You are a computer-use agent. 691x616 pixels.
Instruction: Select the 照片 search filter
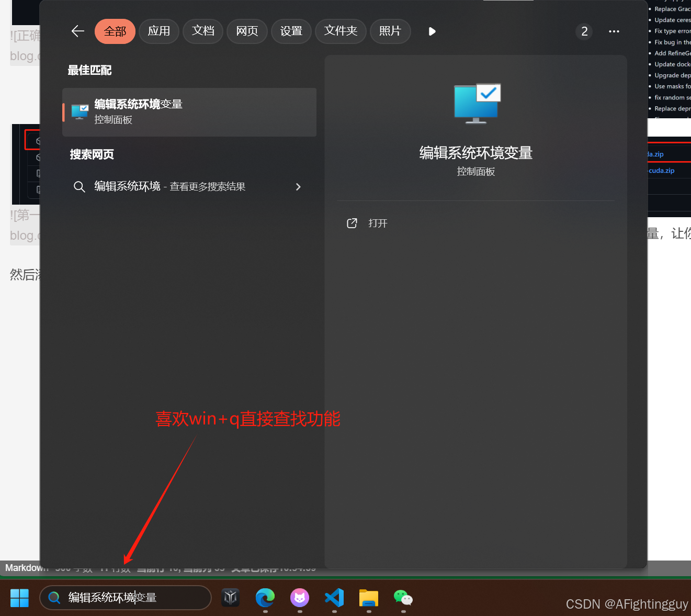[390, 31]
